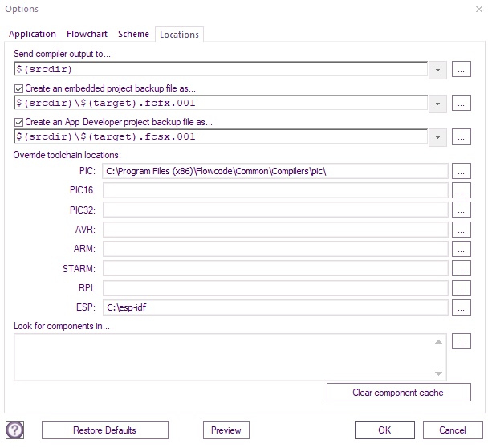
Task: Browse for compiler output folder
Action: coord(461,69)
